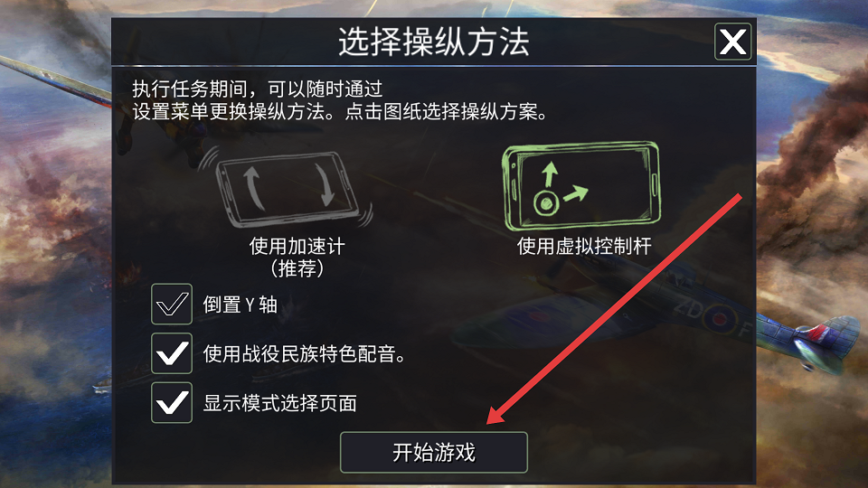Tap the left curved arrow on tilt phone
The width and height of the screenshot is (868, 488).
pos(252,188)
